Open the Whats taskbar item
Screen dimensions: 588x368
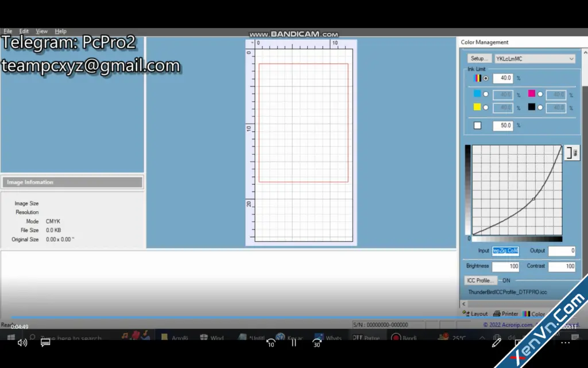(328, 338)
